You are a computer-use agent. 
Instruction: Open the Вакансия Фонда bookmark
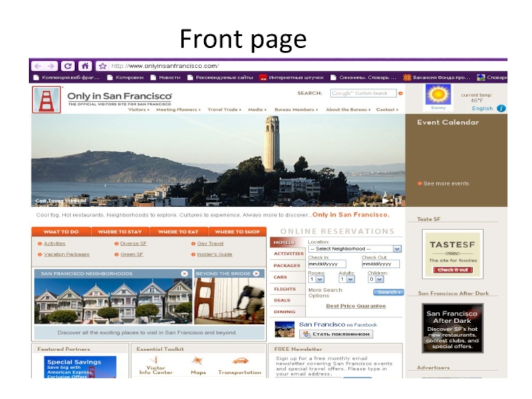pos(437,78)
